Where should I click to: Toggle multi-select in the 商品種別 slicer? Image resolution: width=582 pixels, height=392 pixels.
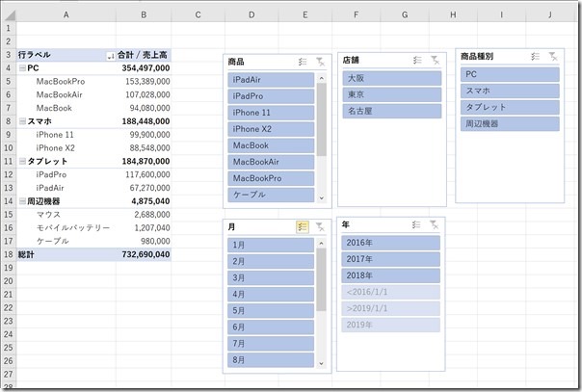(x=535, y=57)
